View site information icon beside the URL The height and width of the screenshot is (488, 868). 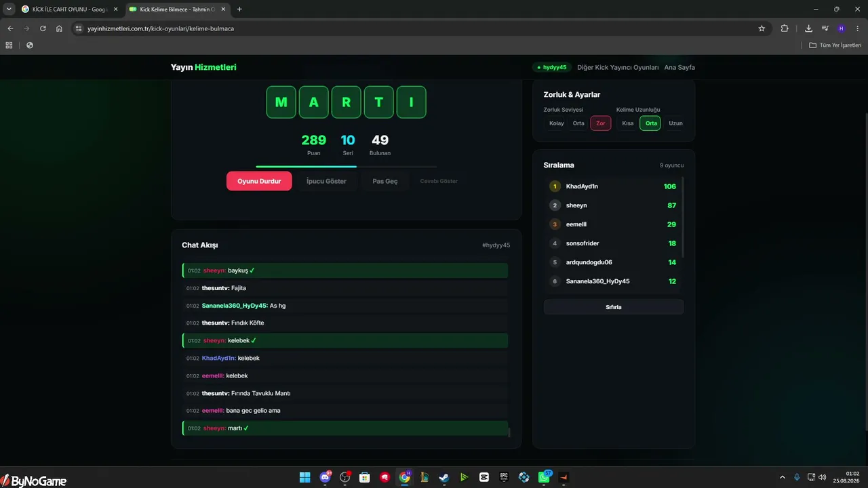(x=79, y=28)
